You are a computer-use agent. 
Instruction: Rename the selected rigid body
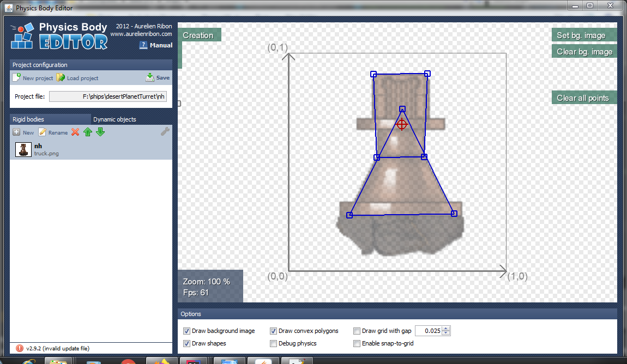[x=53, y=132]
